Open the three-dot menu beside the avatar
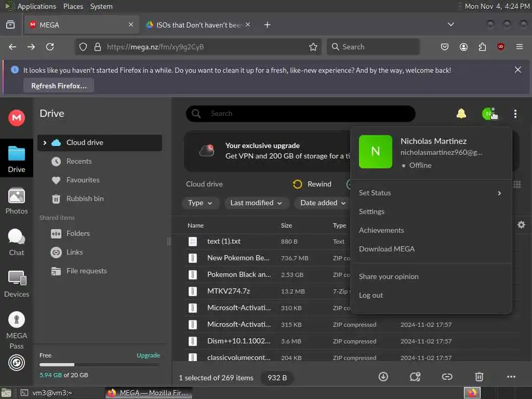Image resolution: width=532 pixels, height=399 pixels. 515,114
